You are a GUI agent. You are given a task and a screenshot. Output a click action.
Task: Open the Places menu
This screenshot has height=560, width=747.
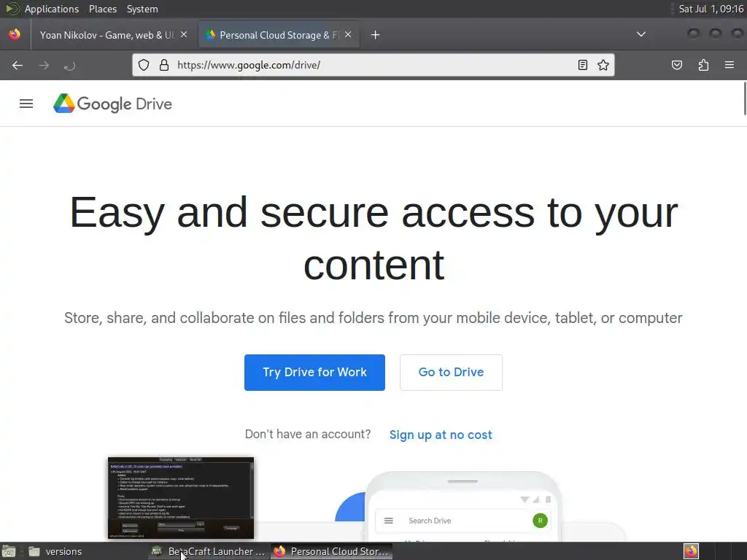point(102,9)
